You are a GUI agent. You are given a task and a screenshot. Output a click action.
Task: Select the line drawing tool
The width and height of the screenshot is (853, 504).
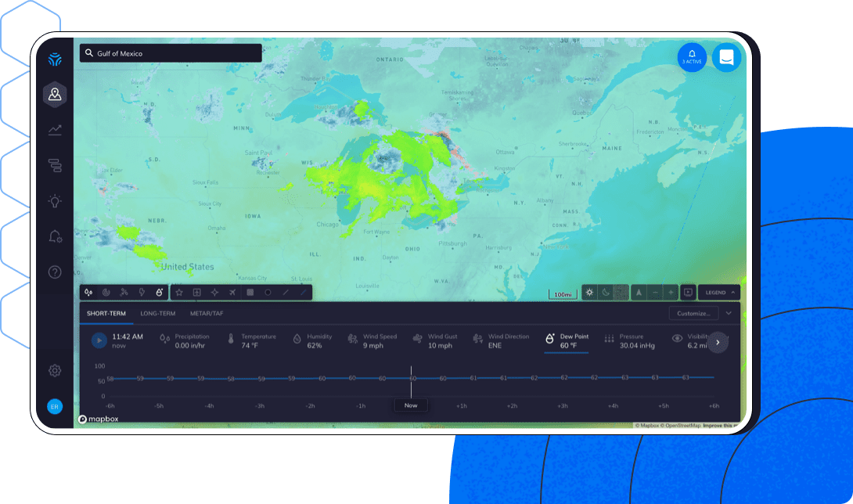click(x=286, y=293)
